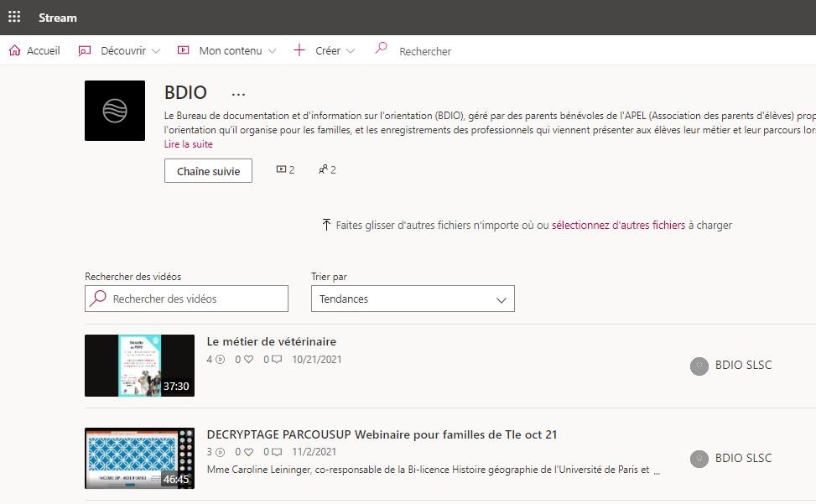Click the Stream app title
The height and width of the screenshot is (504, 816).
pos(58,18)
